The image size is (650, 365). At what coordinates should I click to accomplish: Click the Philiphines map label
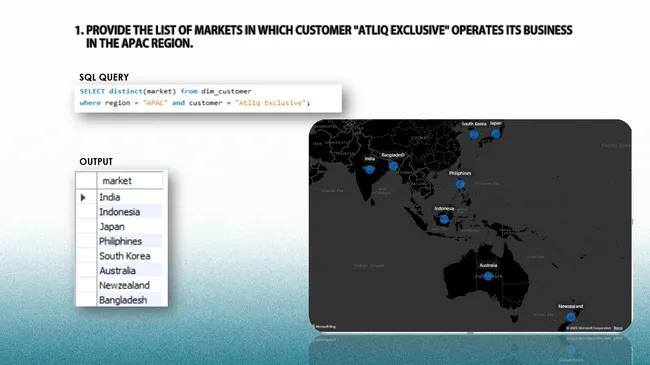coord(460,173)
